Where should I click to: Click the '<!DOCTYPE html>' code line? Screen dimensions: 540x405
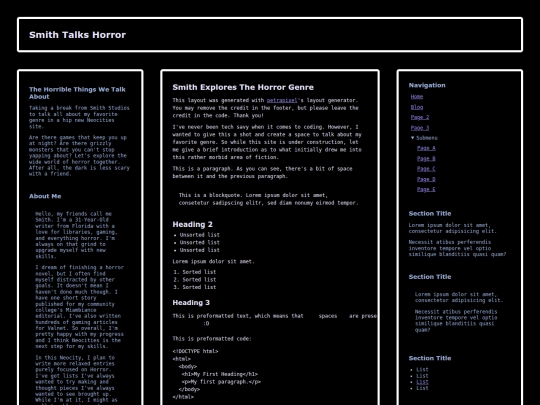(195, 351)
